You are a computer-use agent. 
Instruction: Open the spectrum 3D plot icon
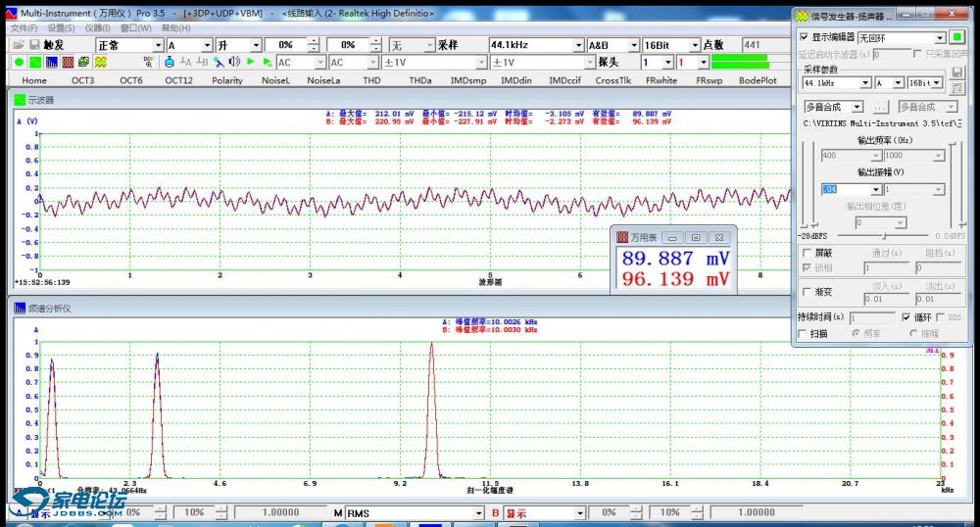point(83,62)
